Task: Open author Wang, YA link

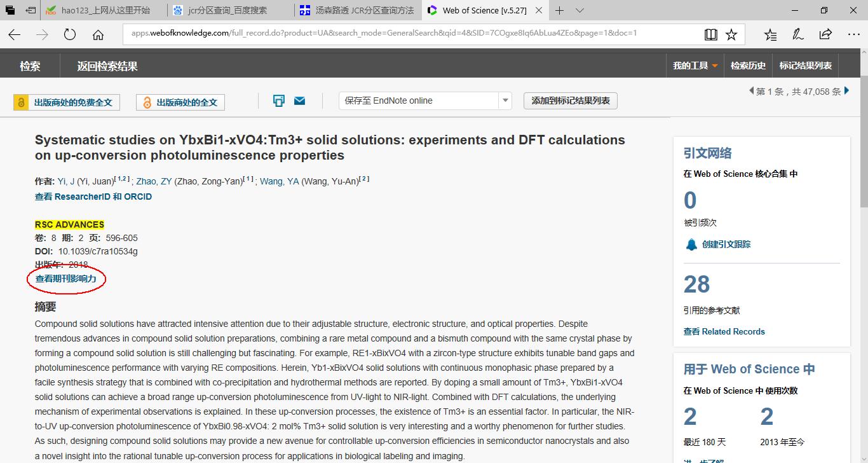Action: point(279,181)
